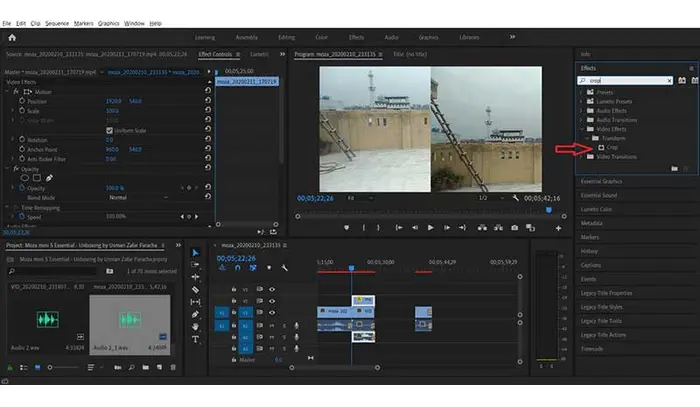Viewport: 700px width, 407px height.
Task: Pick the free draw bezier mask pen
Action: click(49, 178)
